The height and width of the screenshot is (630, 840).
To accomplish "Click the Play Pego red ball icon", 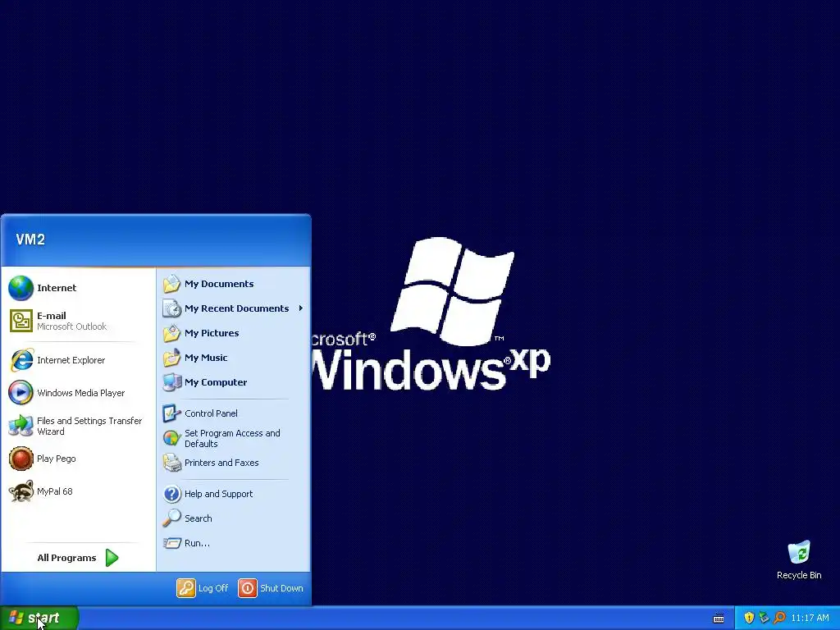I will tap(21, 459).
